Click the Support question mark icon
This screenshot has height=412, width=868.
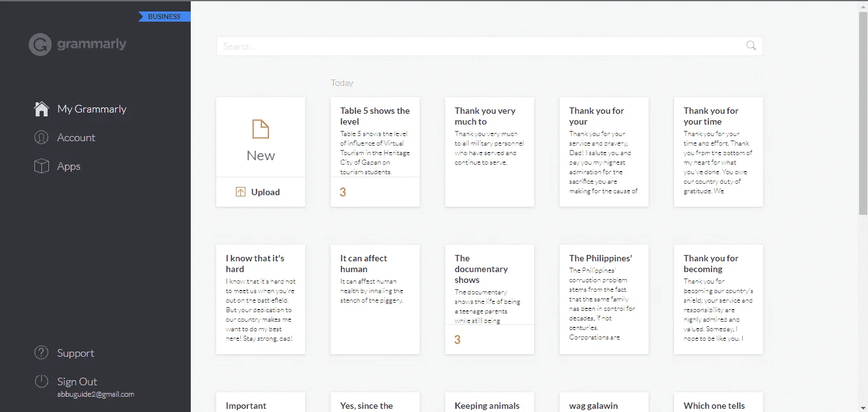click(41, 353)
